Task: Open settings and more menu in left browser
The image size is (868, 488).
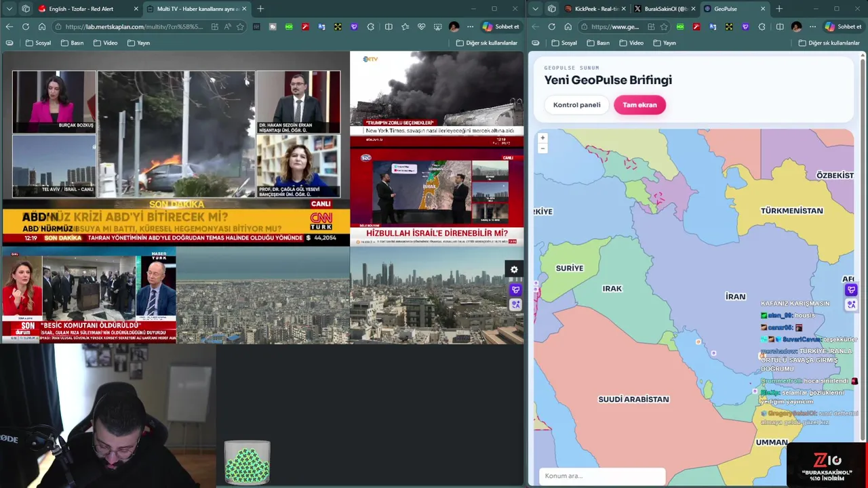Action: [469, 26]
